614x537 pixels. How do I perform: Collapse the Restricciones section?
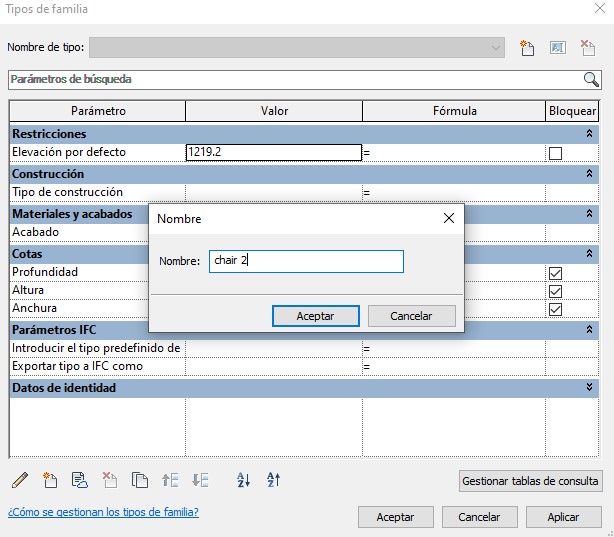point(589,134)
